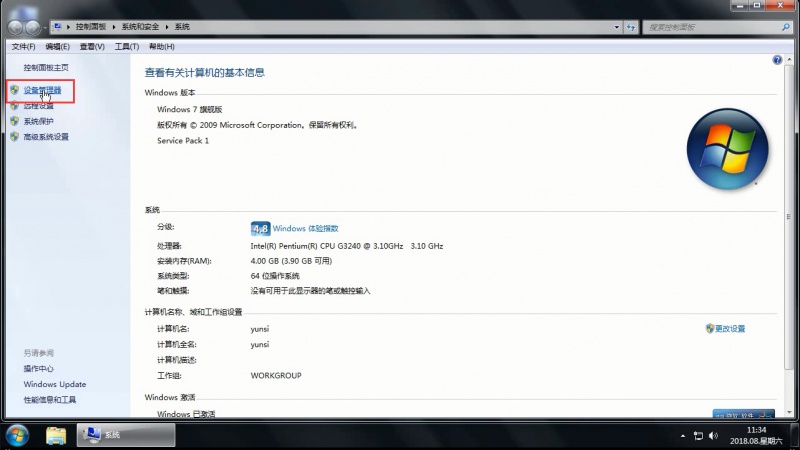The width and height of the screenshot is (800, 450).
Task: Click the shield icon beside 设备管理器
Action: 14,90
